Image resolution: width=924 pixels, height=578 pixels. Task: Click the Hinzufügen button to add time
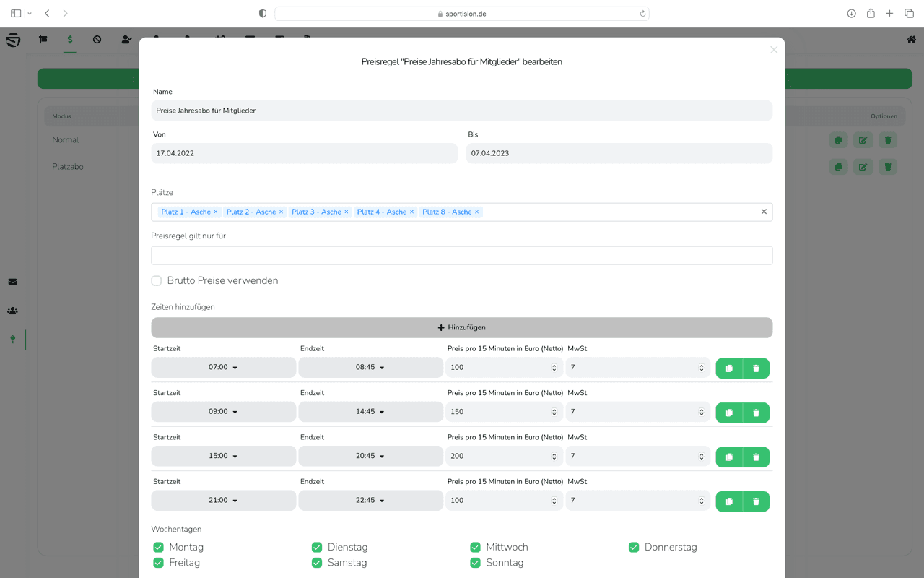[x=461, y=327]
